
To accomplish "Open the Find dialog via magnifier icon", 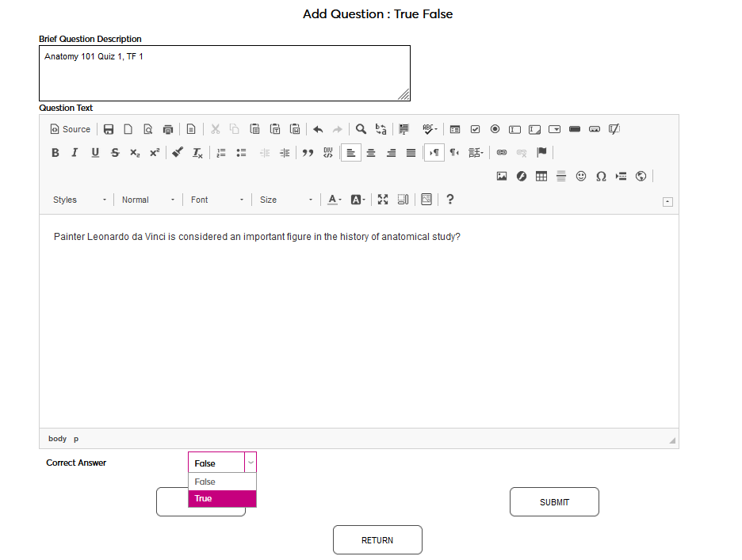I will click(x=361, y=129).
